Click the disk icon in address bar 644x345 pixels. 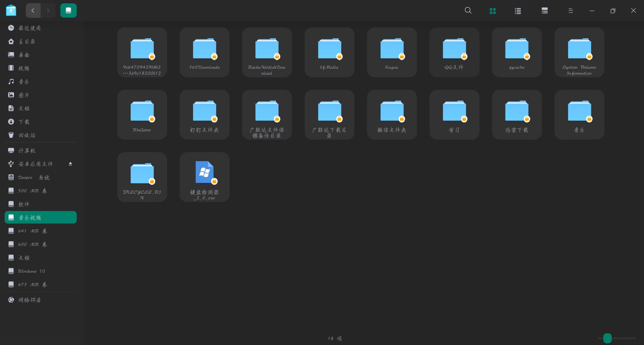pos(68,11)
